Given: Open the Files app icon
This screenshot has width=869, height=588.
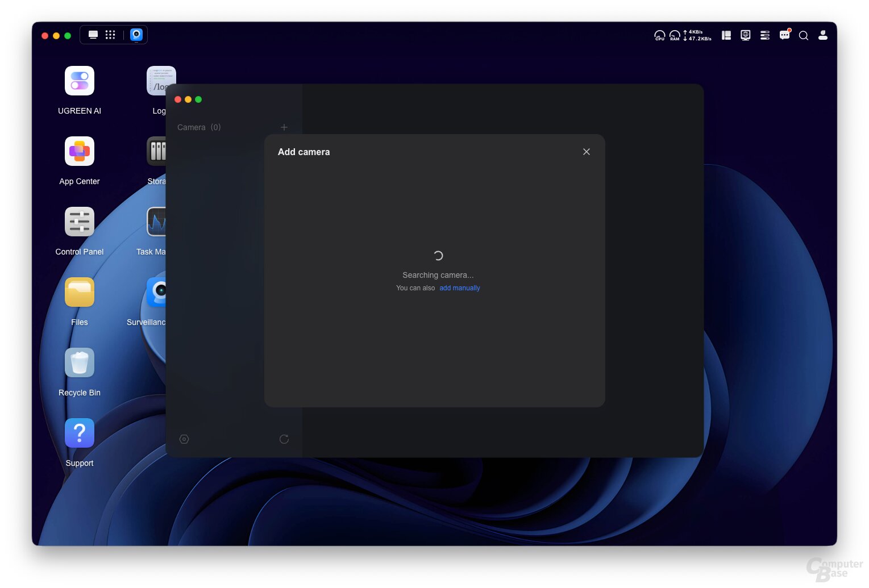Looking at the screenshot, I should 80,292.
